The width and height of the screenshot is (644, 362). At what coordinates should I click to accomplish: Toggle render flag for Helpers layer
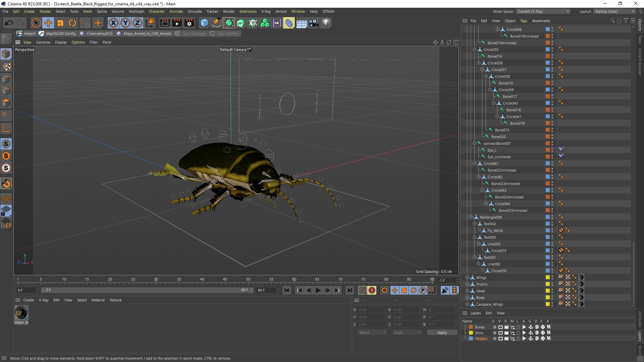506,339
